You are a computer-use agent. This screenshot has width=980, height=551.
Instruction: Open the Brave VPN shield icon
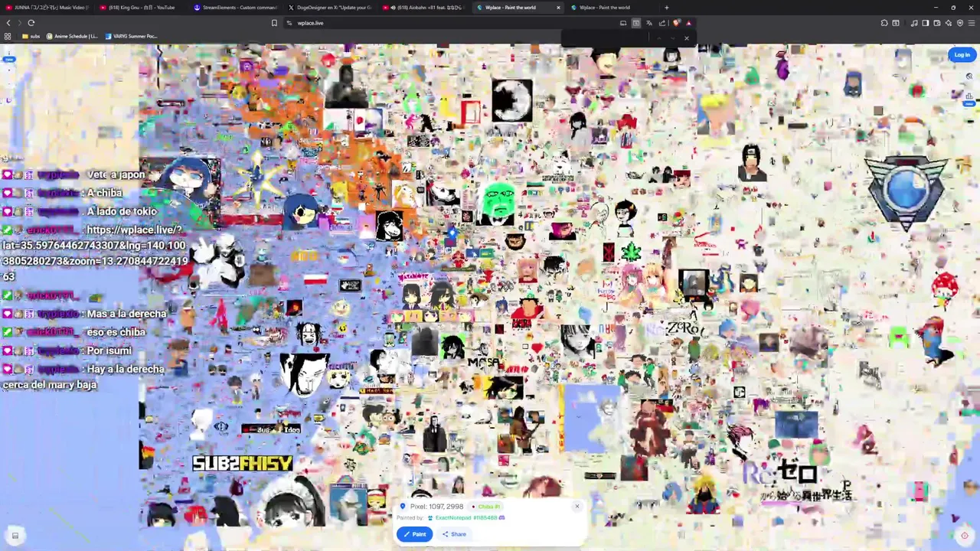(960, 23)
